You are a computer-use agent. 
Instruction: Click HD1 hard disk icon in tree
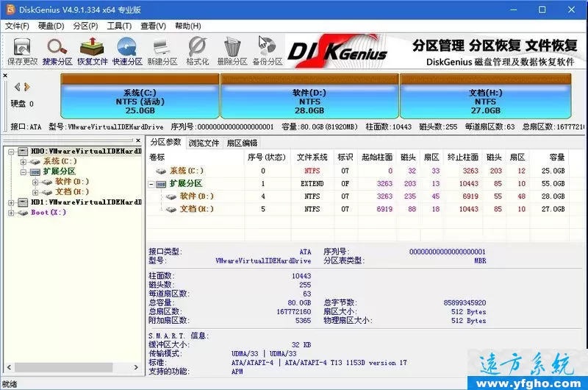[x=23, y=202]
